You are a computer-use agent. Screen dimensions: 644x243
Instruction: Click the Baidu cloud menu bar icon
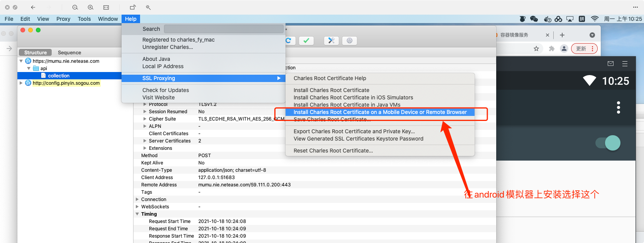click(x=558, y=19)
